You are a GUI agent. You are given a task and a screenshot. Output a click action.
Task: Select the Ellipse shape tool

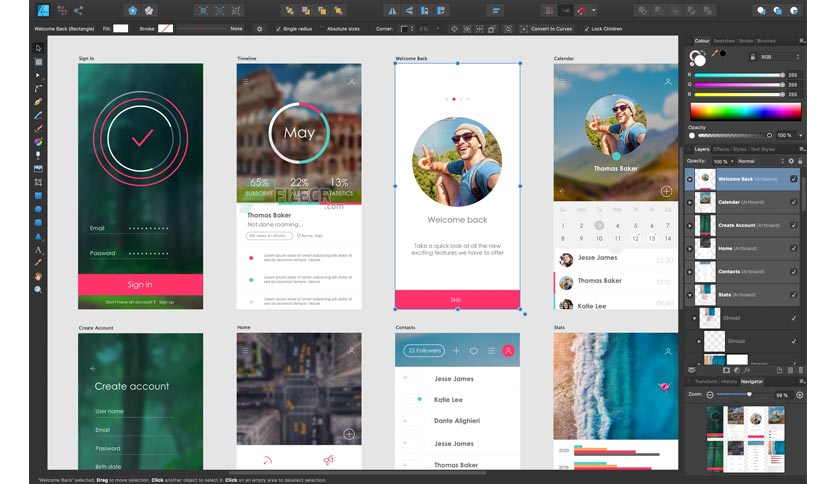coord(39,209)
